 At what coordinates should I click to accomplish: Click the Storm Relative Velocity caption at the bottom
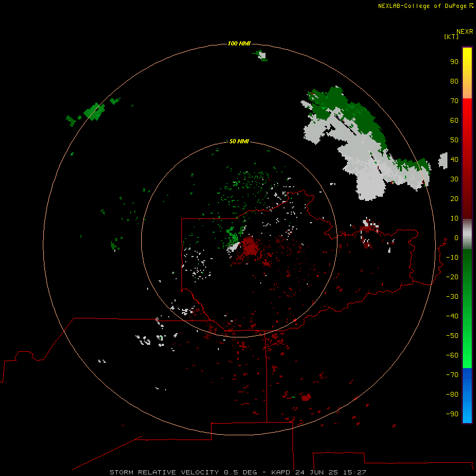[x=237, y=472]
